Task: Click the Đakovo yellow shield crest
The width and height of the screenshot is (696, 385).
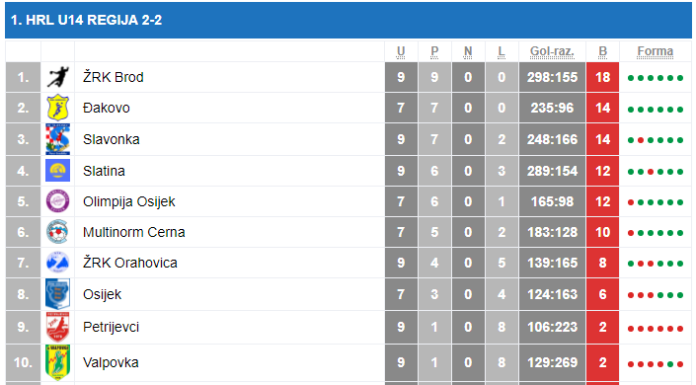Action: pos(58,108)
